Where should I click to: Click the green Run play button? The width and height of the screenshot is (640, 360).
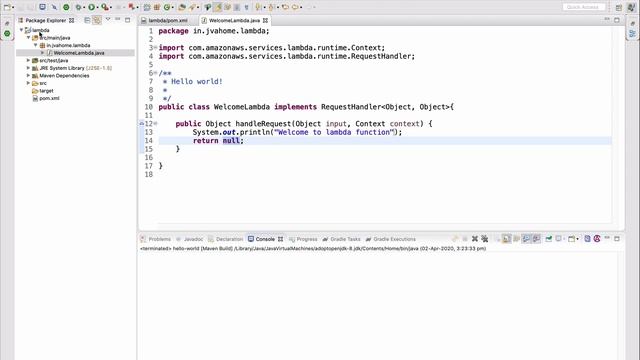(x=91, y=7)
